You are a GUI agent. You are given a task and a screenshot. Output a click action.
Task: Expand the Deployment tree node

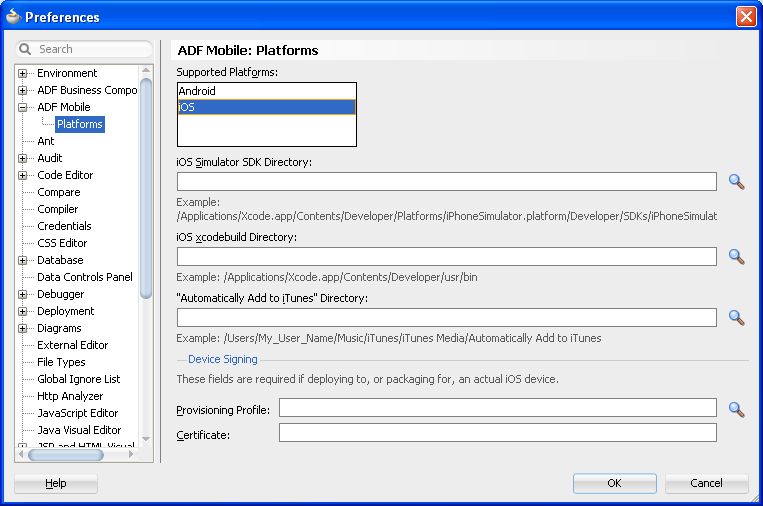[22, 311]
